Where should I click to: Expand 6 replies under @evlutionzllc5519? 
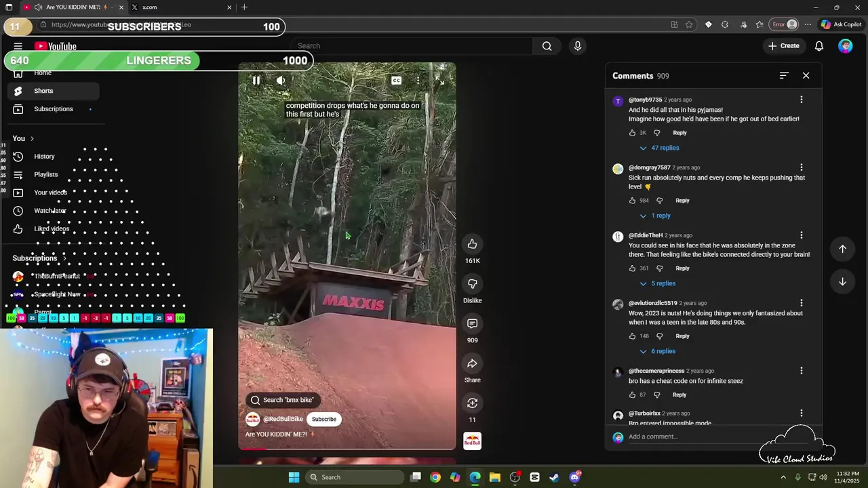pos(657,351)
